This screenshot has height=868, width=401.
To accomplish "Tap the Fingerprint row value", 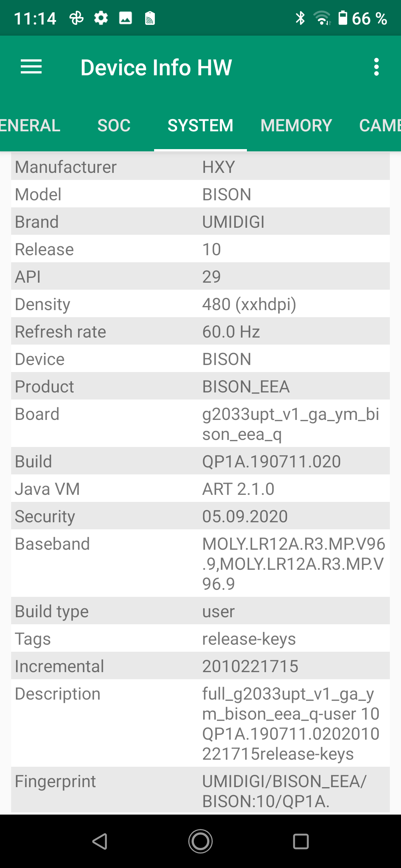I will click(x=284, y=791).
